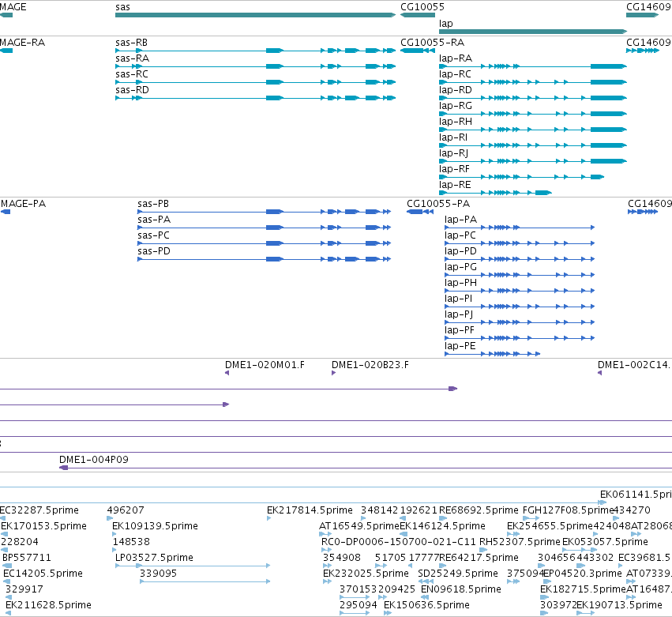This screenshot has height=617, width=672.
Task: Click the EN09618.5prime EST label
Action: (x=461, y=589)
